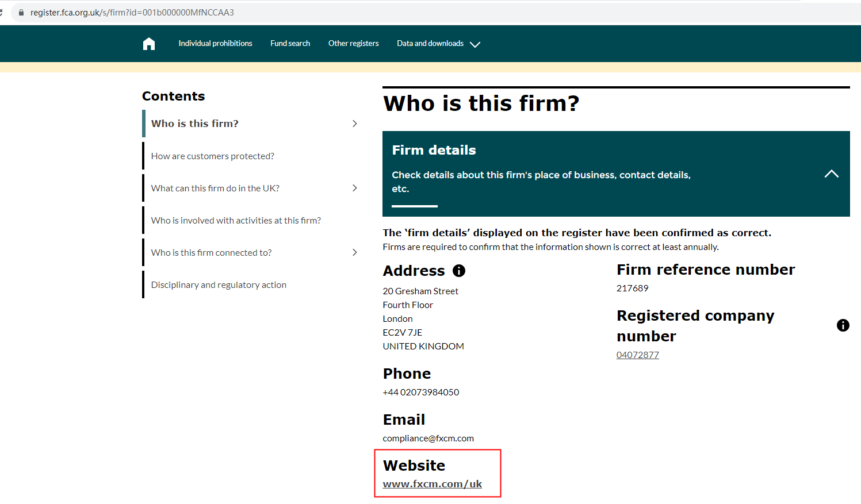
Task: Click the browser address bar URL
Action: point(132,13)
